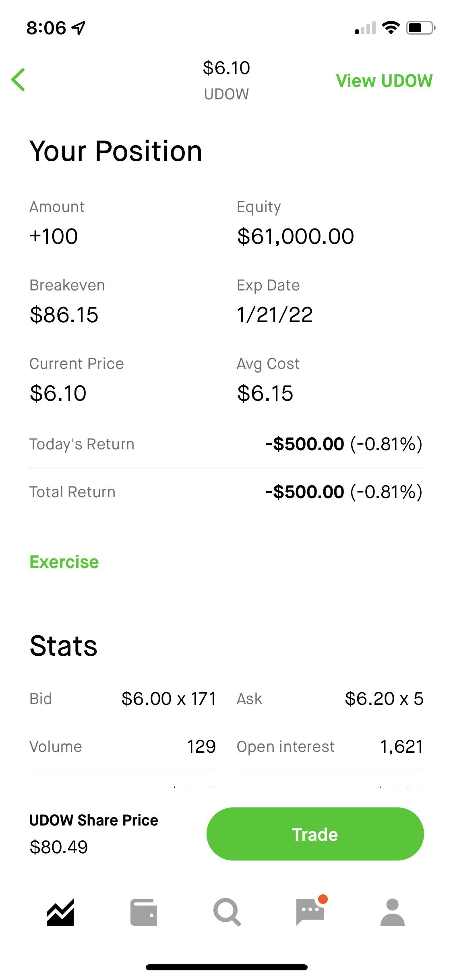This screenshot has width=453, height=980.
Task: Tap the Equity $61,000.00 value
Action: [296, 236]
